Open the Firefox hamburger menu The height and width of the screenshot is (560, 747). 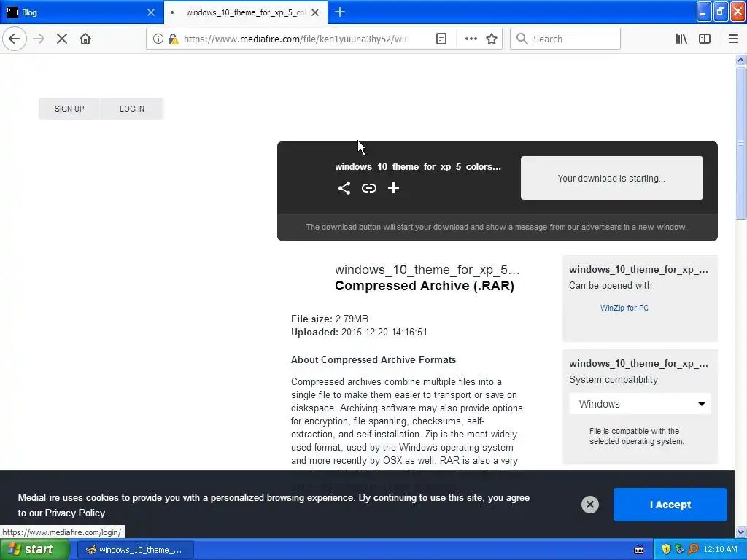[x=732, y=39]
